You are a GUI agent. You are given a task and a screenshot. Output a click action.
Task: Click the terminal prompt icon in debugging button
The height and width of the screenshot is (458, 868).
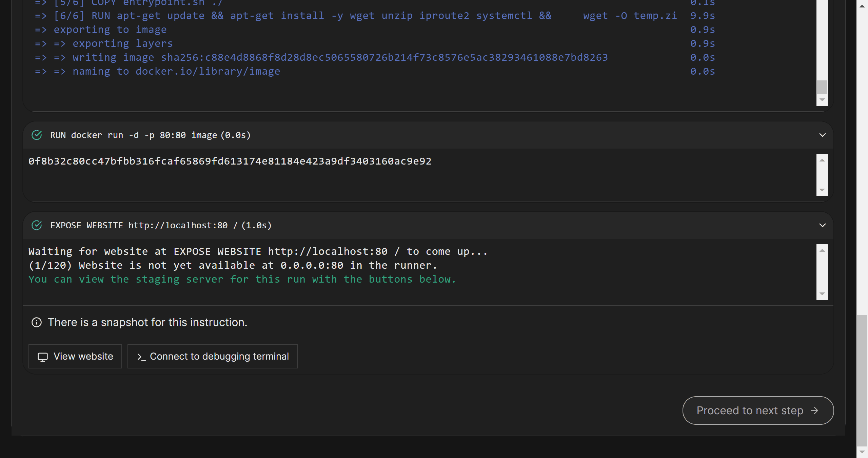141,357
